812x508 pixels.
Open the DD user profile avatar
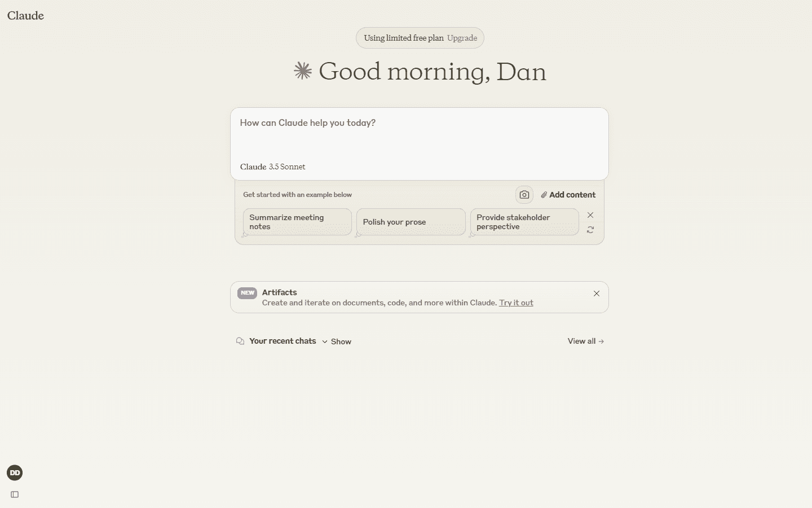point(15,473)
